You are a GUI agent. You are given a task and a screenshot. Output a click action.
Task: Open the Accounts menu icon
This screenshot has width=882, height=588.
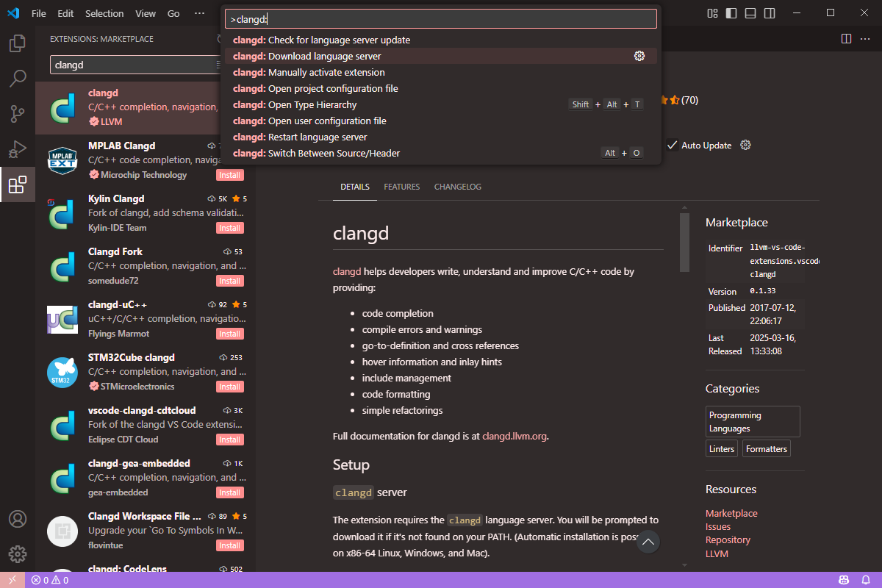(x=18, y=519)
